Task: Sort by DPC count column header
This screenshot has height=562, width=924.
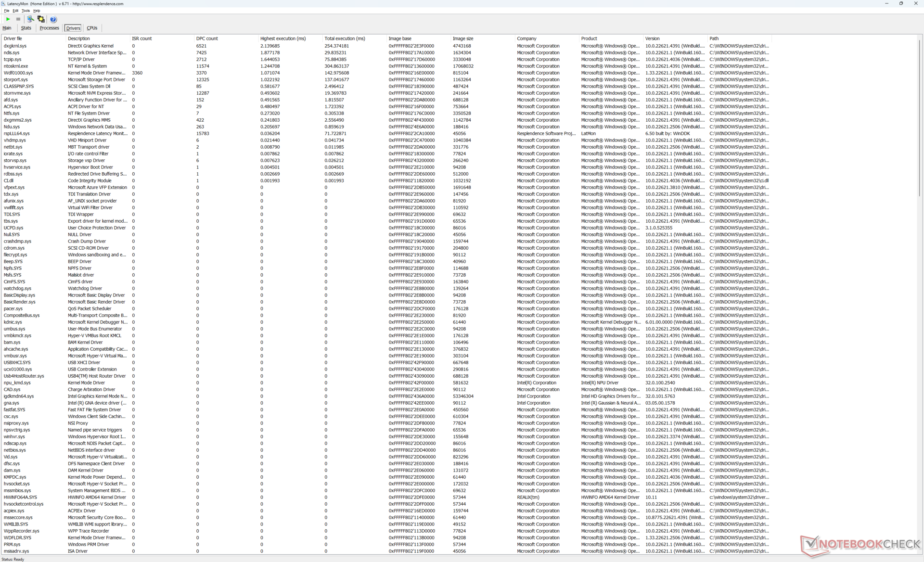Action: pyautogui.click(x=207, y=38)
